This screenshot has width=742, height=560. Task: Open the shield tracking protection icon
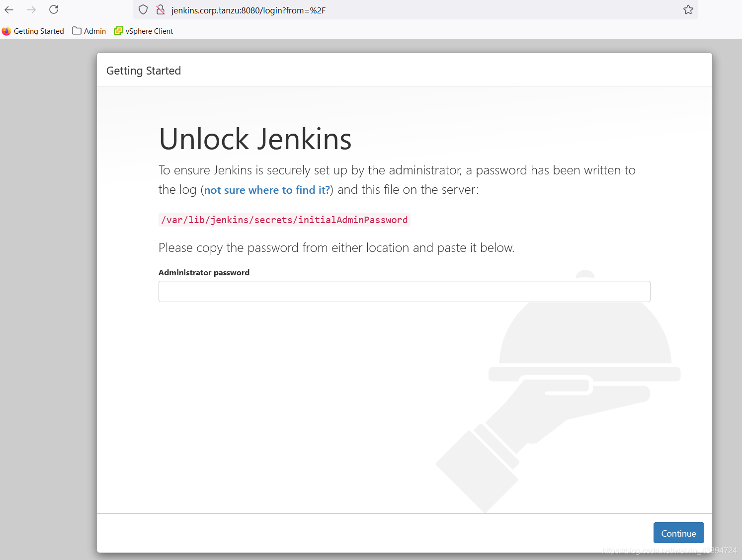point(143,9)
